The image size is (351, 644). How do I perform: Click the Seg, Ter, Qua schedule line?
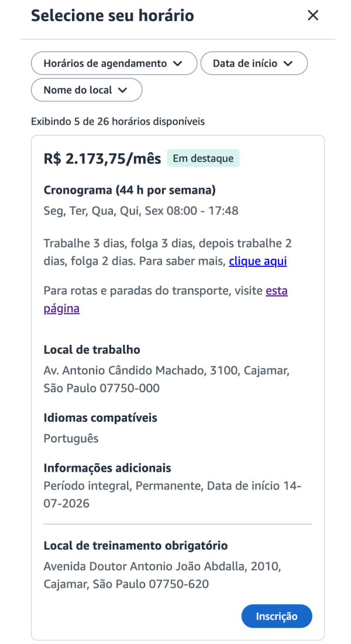(141, 211)
